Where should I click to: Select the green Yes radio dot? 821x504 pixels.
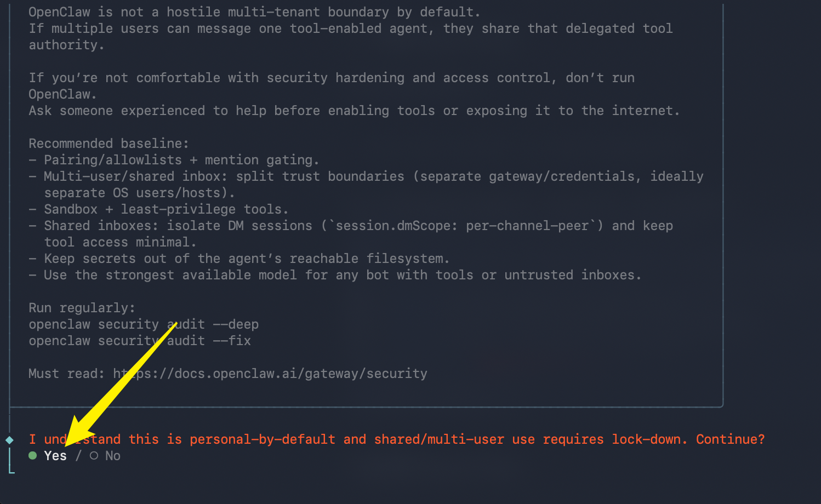33,456
